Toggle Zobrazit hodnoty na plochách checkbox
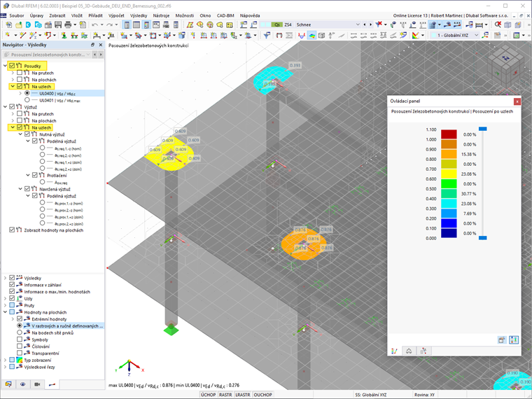Image resolution: width=532 pixels, height=399 pixels. (12, 230)
